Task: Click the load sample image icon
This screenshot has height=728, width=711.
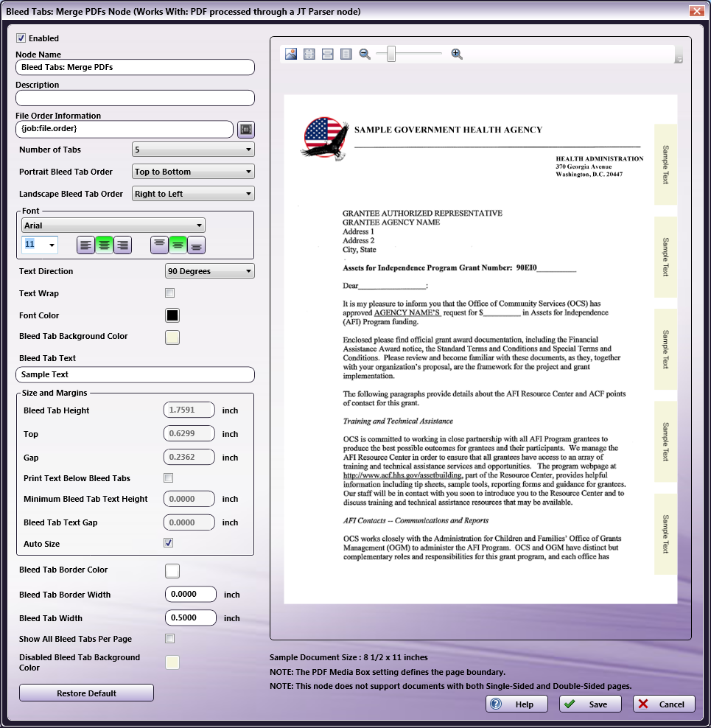Action: [291, 54]
